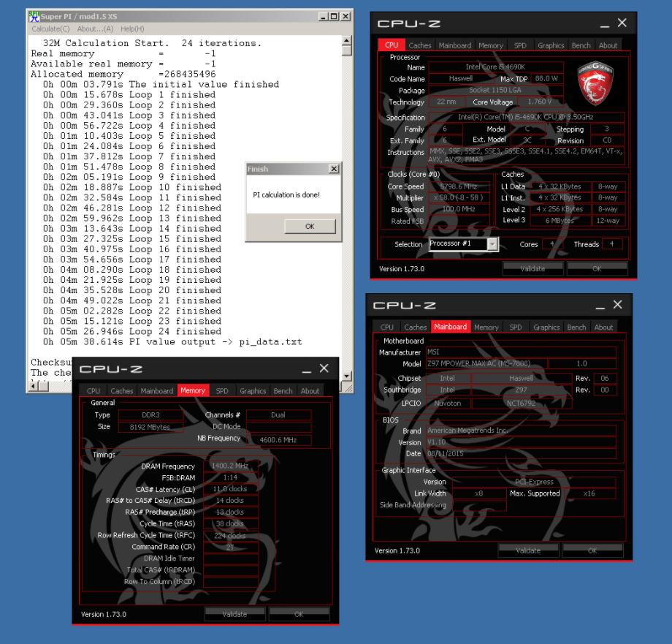
Task: Switch to SPD tab in top CPU-Z window
Action: point(520,45)
